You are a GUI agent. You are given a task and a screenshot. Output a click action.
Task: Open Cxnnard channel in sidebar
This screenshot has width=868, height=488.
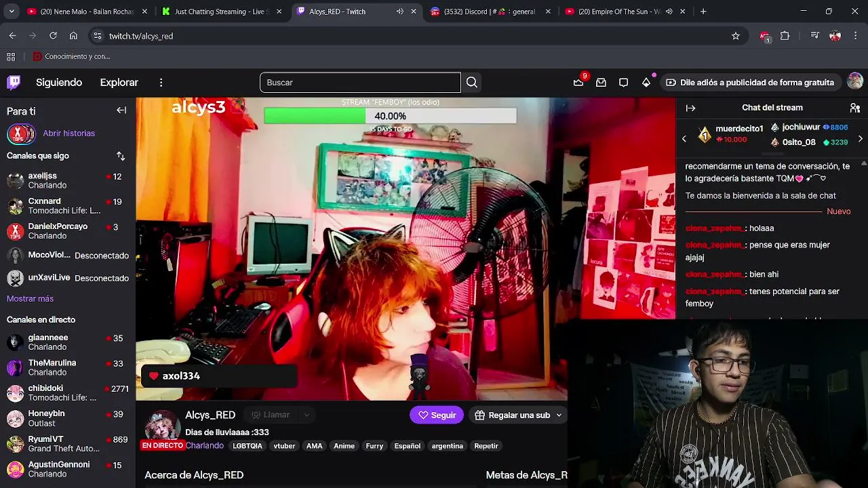(x=68, y=206)
